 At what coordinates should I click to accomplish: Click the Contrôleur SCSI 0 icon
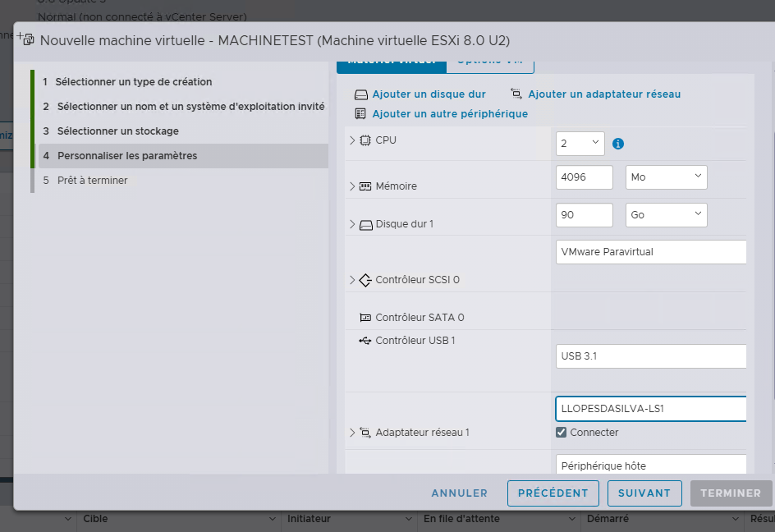pos(364,279)
